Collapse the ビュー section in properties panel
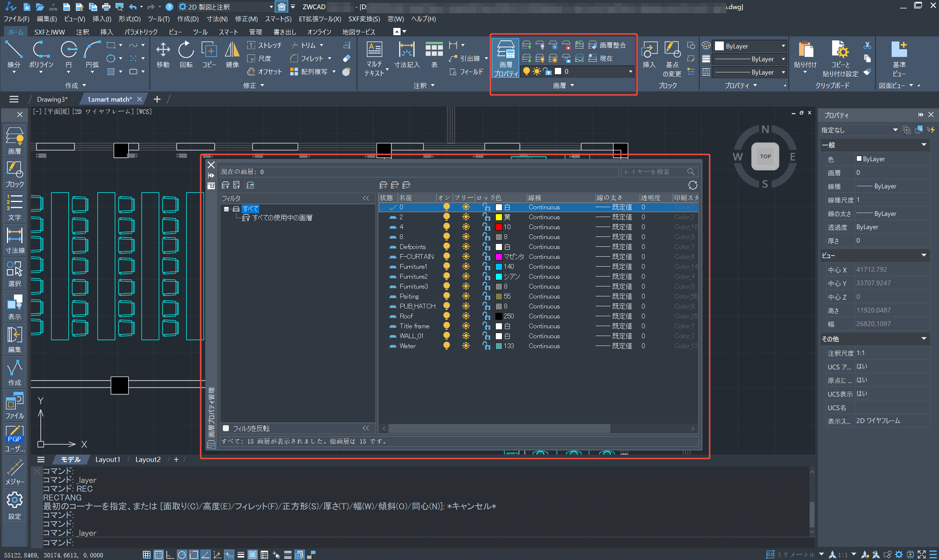The height and width of the screenshot is (560, 939). [924, 256]
